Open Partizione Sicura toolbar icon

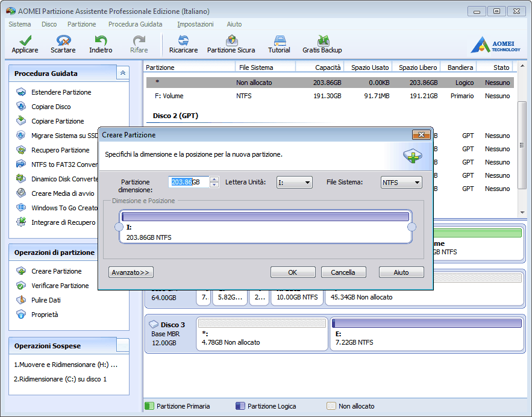(x=231, y=40)
